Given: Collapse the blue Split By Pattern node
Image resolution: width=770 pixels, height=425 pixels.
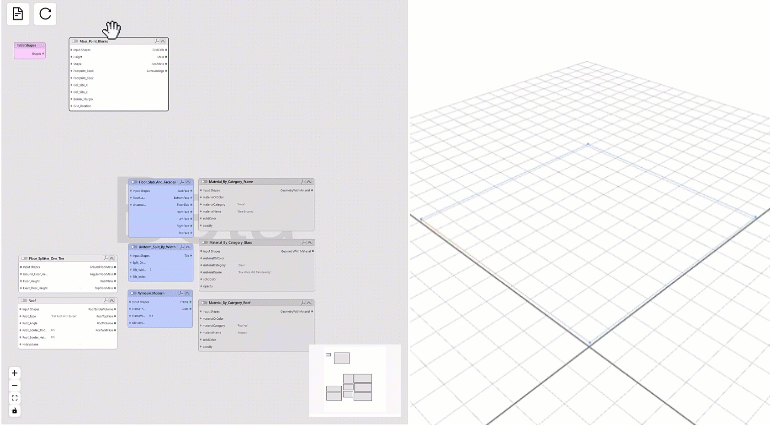Looking at the screenshot, I should (x=188, y=247).
